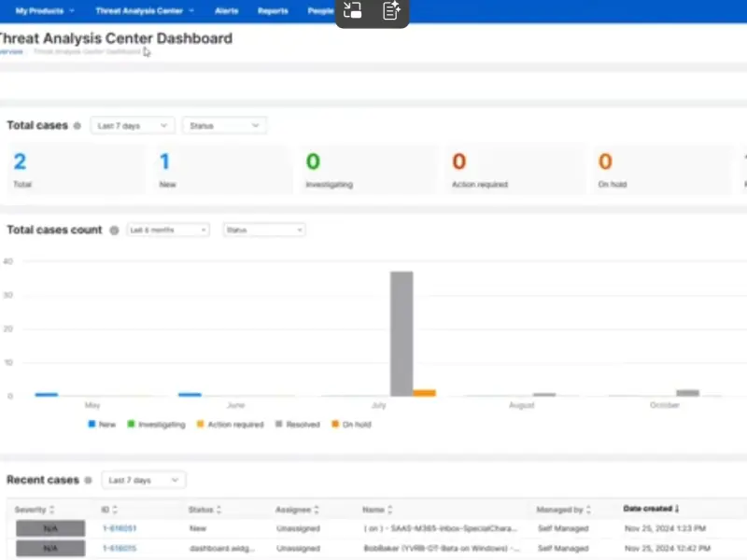
Task: Open the Status filter for Total cases
Action: [x=224, y=125]
